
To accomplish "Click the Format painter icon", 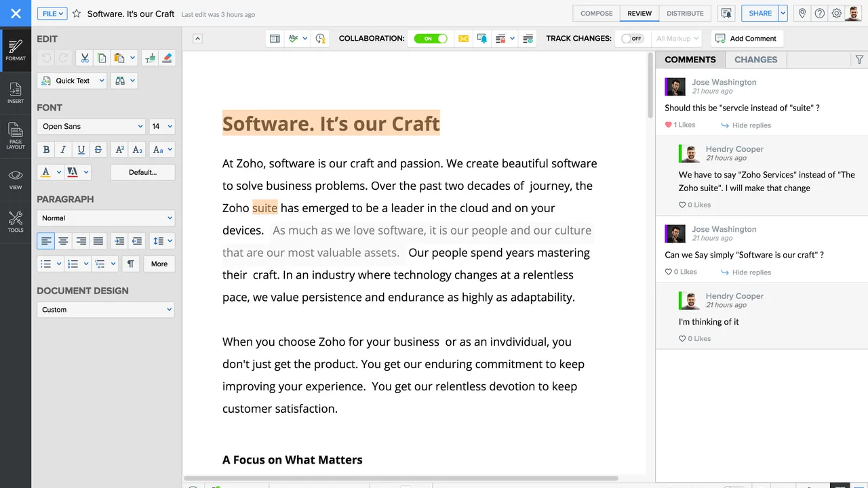I will [x=150, y=58].
